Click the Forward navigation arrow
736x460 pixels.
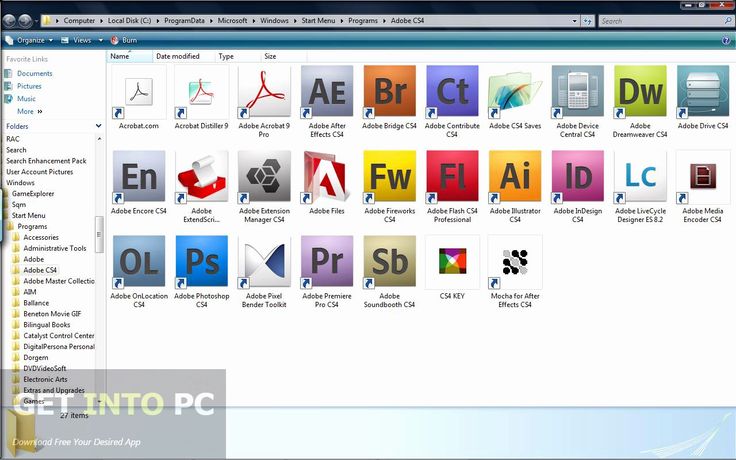click(25, 21)
